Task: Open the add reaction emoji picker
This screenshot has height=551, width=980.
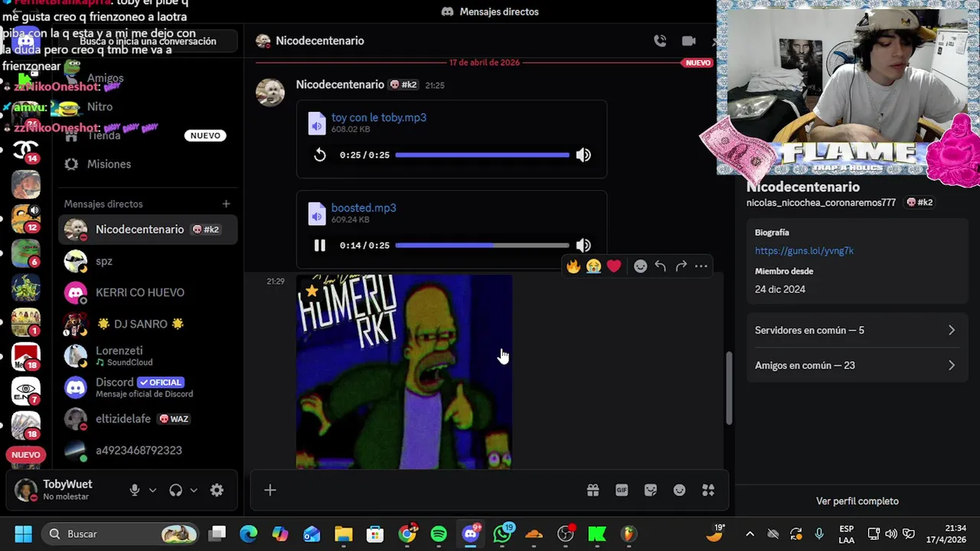Action: click(x=641, y=266)
